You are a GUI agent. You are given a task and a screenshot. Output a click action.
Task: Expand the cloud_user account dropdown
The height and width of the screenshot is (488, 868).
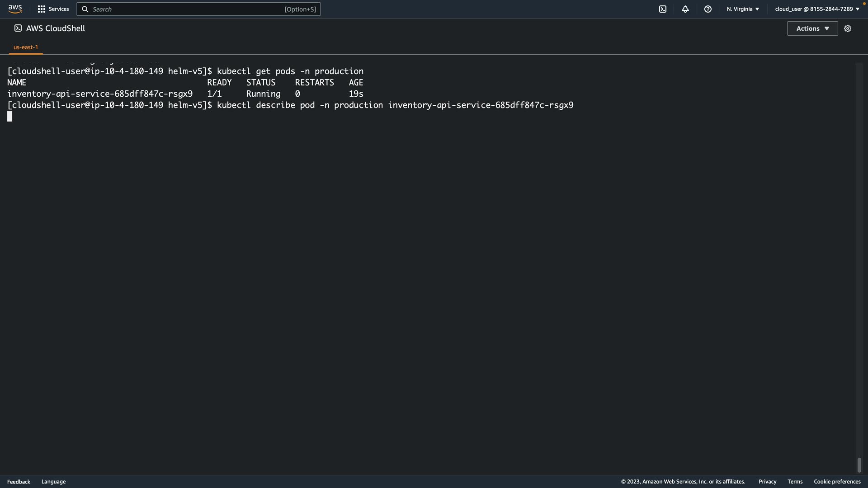(817, 9)
